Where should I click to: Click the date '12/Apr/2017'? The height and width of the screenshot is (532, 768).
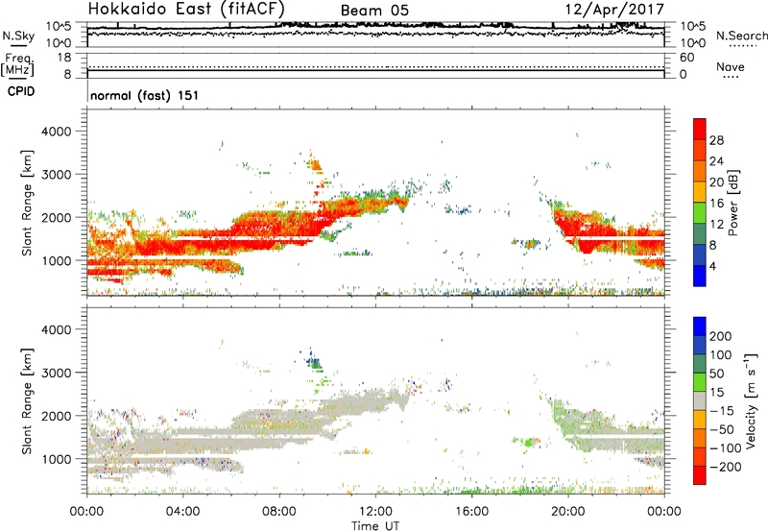point(614,10)
